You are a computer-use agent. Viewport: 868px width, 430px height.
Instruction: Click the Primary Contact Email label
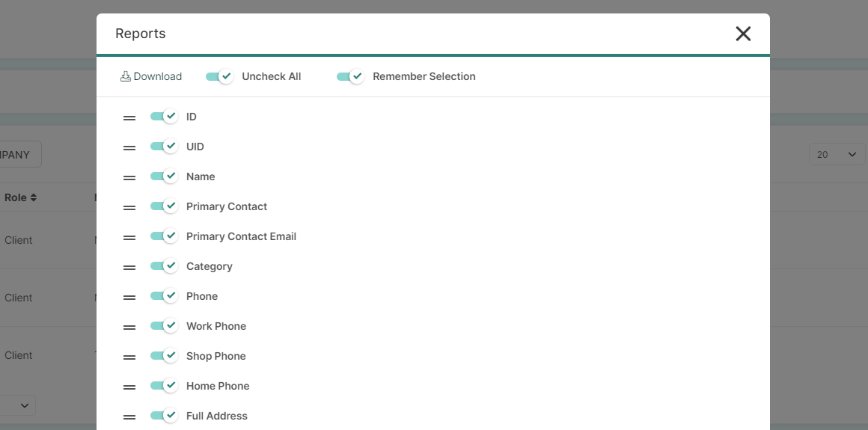click(242, 236)
